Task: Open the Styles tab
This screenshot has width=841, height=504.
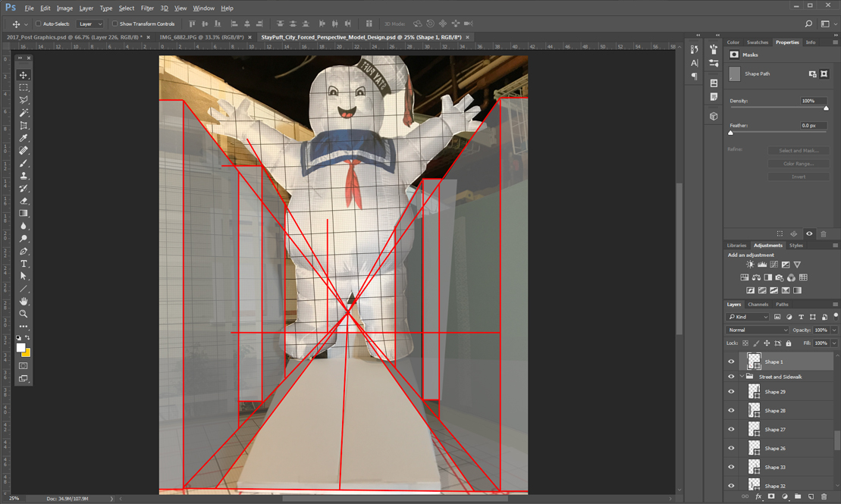Action: (796, 246)
